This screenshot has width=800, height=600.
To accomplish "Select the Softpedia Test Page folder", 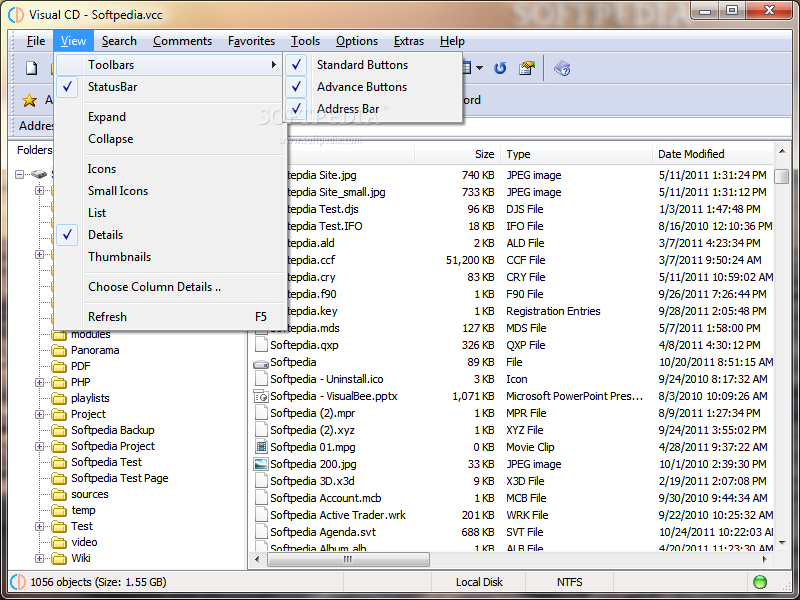I will (119, 478).
